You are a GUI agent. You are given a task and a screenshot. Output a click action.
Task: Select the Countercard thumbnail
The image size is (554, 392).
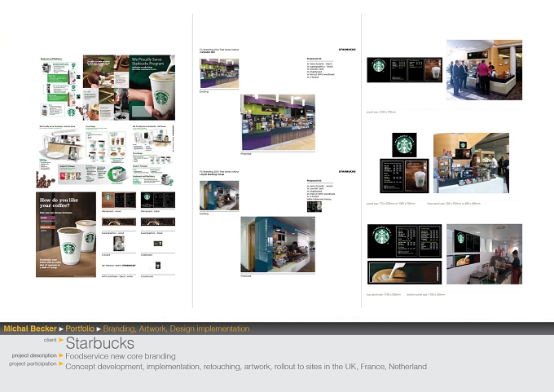(x=158, y=266)
